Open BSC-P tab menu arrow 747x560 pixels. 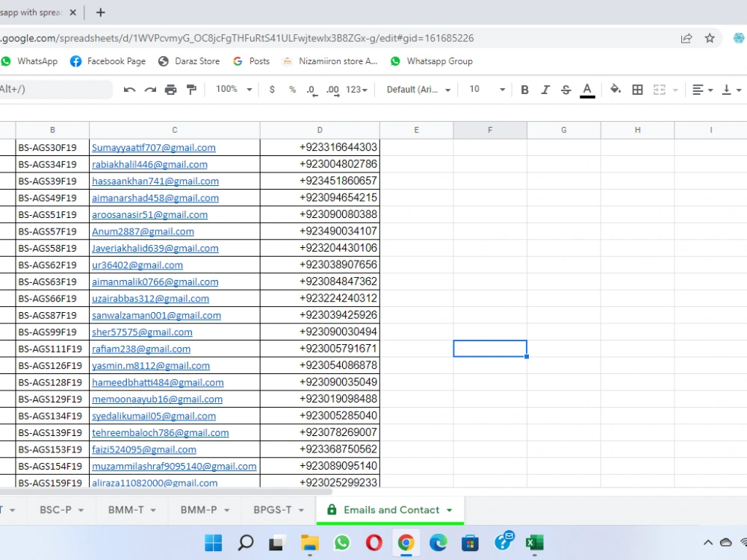pyautogui.click(x=81, y=510)
